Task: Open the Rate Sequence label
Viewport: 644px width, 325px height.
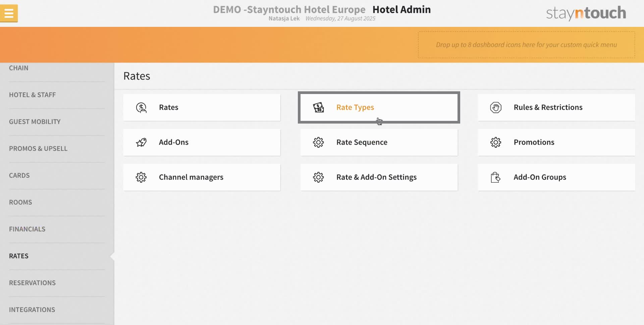Action: (362, 142)
